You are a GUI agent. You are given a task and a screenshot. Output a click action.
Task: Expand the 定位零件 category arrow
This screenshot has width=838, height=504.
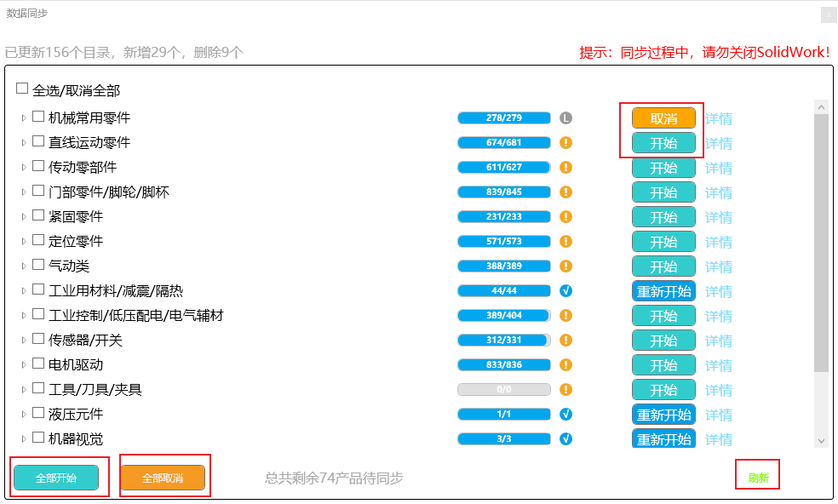pos(24,242)
